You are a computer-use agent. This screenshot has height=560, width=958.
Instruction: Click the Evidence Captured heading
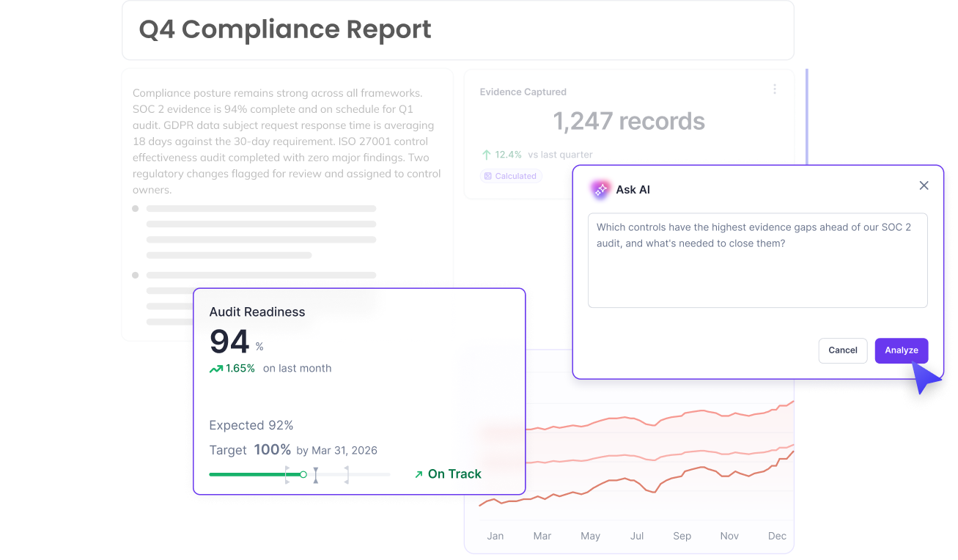coord(523,92)
